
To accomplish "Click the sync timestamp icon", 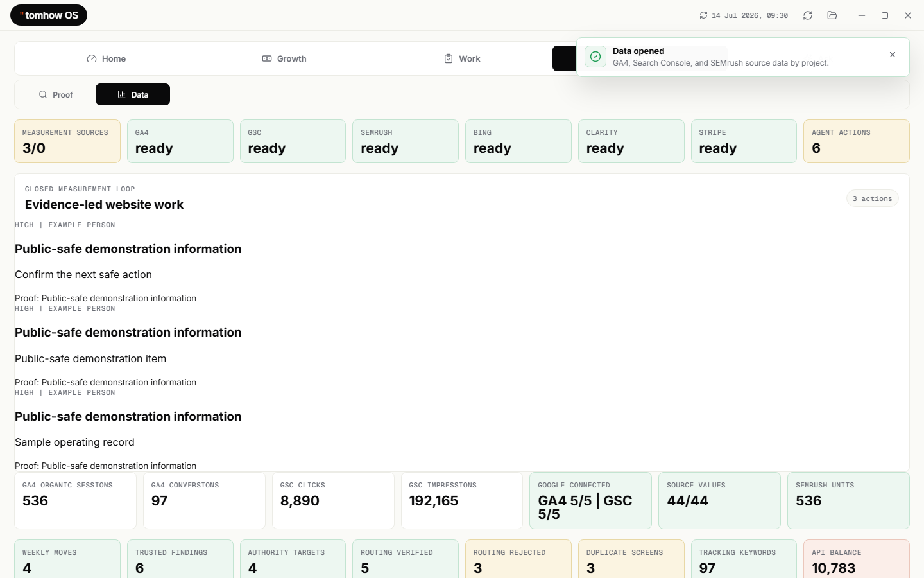I will coord(703,15).
